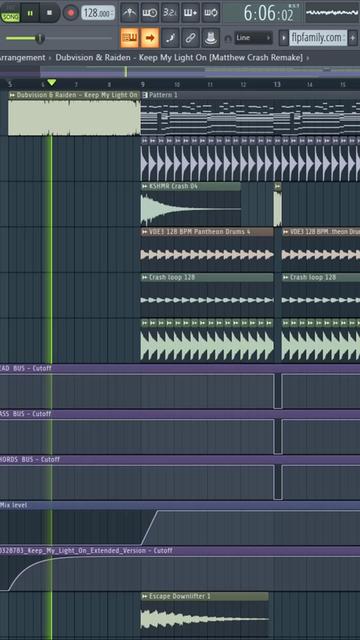Viewport: 360px width, 640px height.
Task: Click Mix level automation clip title
Action: click(13, 505)
